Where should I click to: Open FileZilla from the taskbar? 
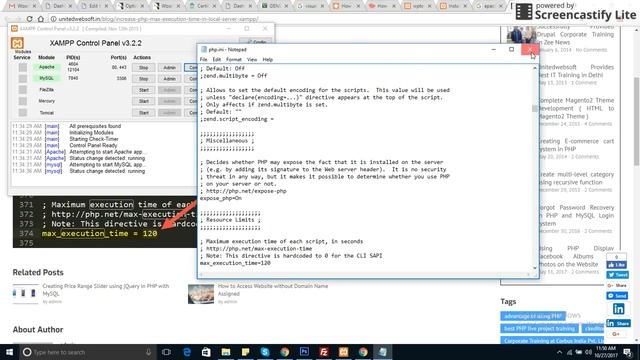[324, 352]
